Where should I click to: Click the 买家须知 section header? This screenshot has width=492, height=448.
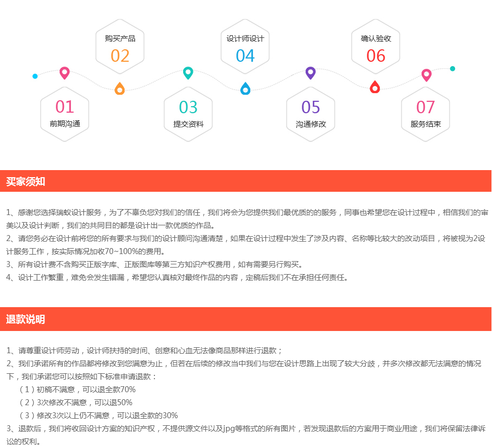(245, 181)
